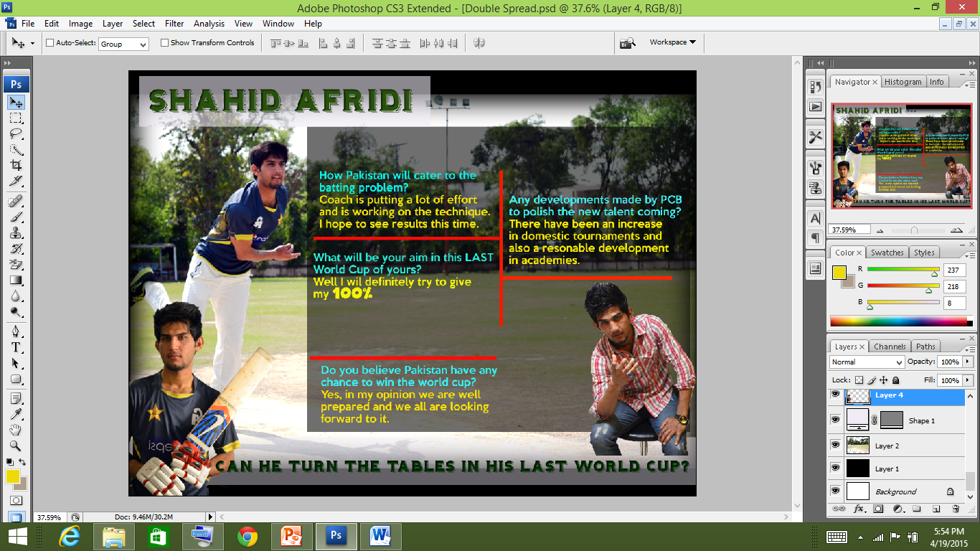Screen dimensions: 980x551
Task: Switch to the Swatches tab
Action: click(x=887, y=253)
